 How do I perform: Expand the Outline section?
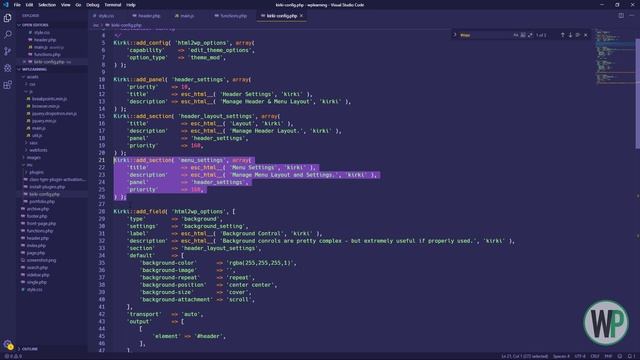29,349
